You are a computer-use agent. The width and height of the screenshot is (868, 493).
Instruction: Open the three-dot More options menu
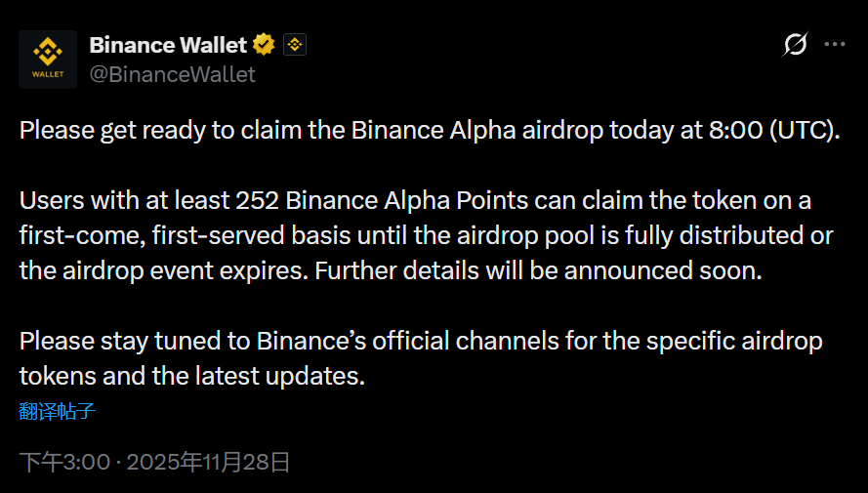pos(834,45)
